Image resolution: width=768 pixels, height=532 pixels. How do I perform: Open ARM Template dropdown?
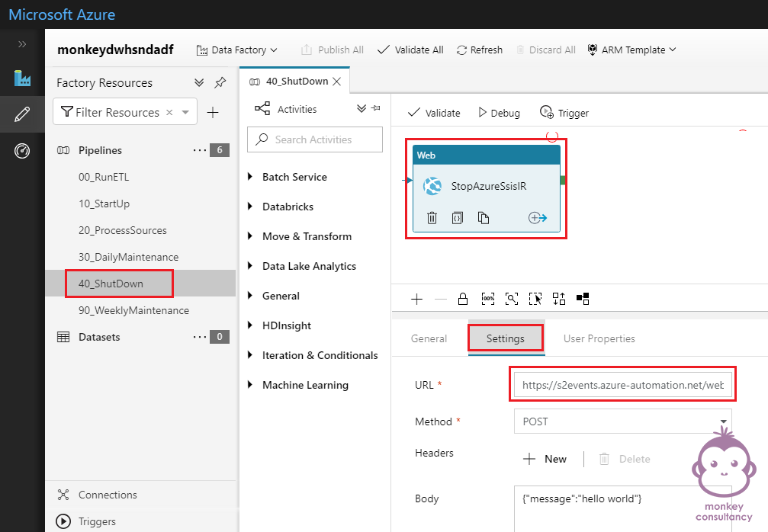(x=631, y=50)
